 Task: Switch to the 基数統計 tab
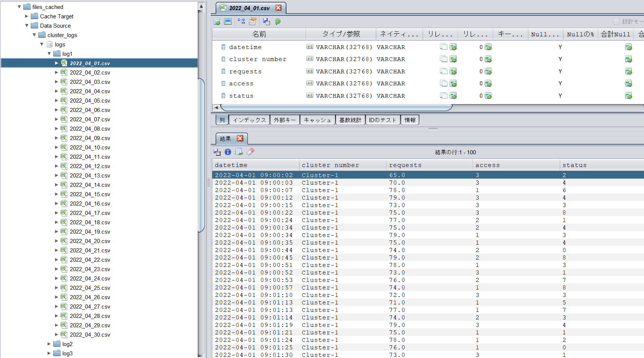(350, 120)
